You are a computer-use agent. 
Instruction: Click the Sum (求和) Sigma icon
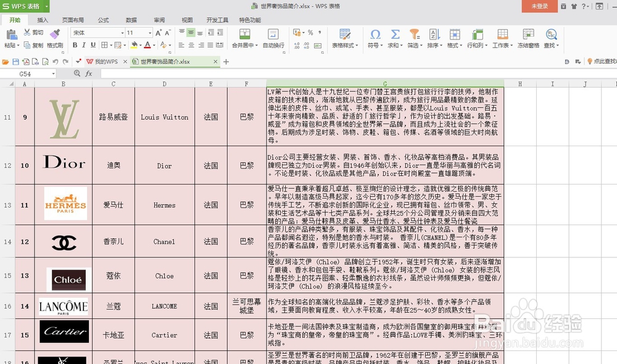[x=395, y=34]
